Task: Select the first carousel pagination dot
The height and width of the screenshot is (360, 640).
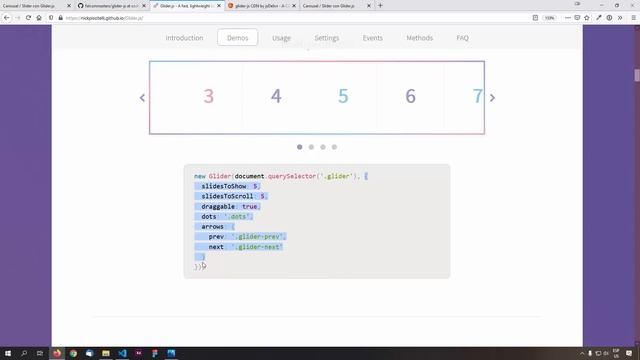Action: coord(300,147)
